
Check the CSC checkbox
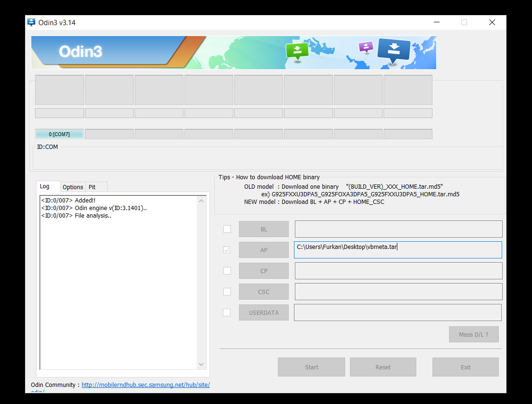(x=227, y=291)
